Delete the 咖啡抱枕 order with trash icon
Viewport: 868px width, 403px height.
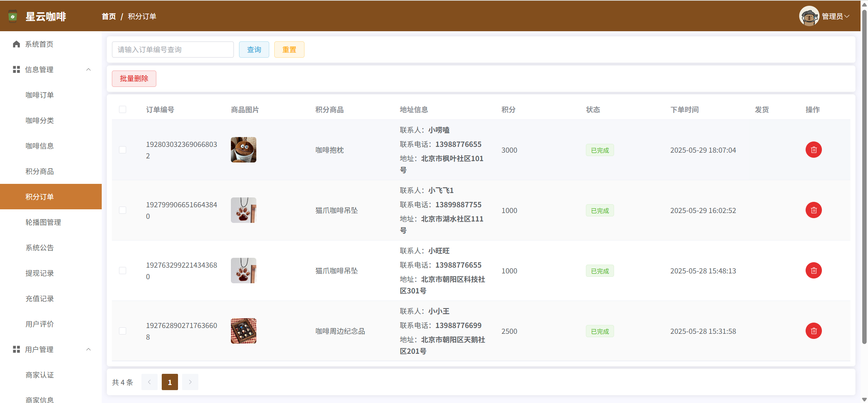pos(813,150)
